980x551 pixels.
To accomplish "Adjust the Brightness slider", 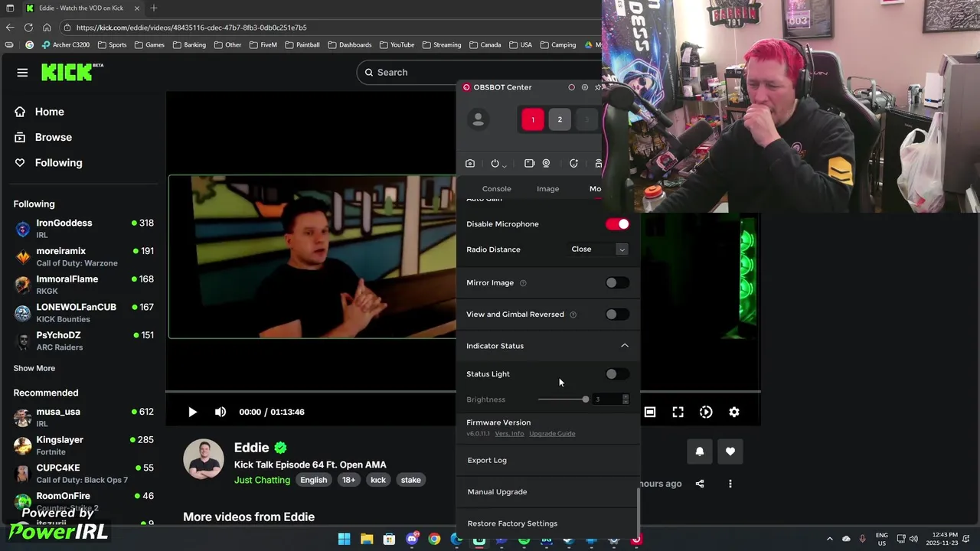I will tap(563, 399).
